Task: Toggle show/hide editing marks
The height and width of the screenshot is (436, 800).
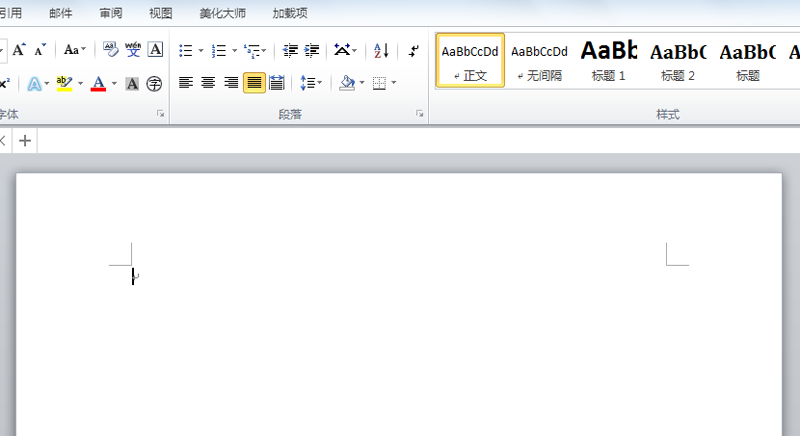Action: (414, 50)
